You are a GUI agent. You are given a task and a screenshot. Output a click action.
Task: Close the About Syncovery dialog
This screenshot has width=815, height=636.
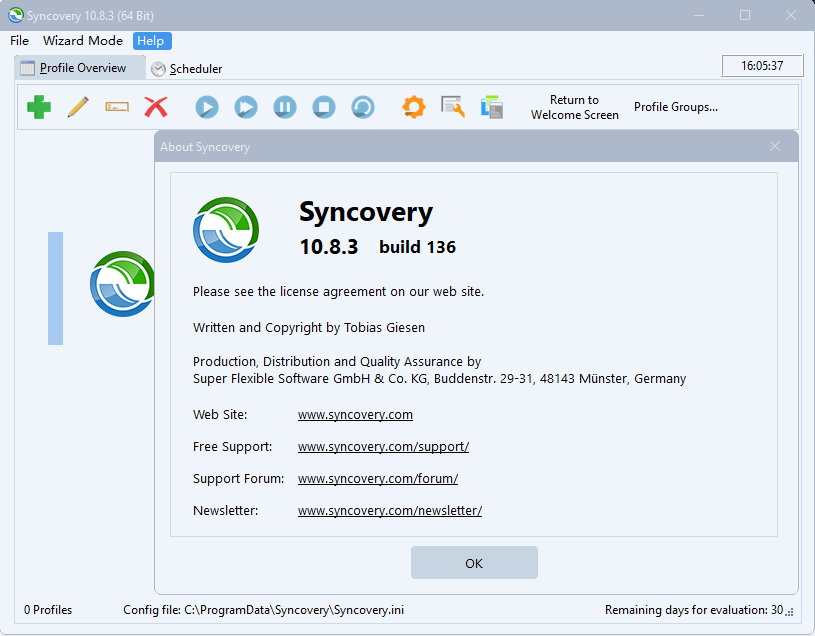tap(774, 147)
